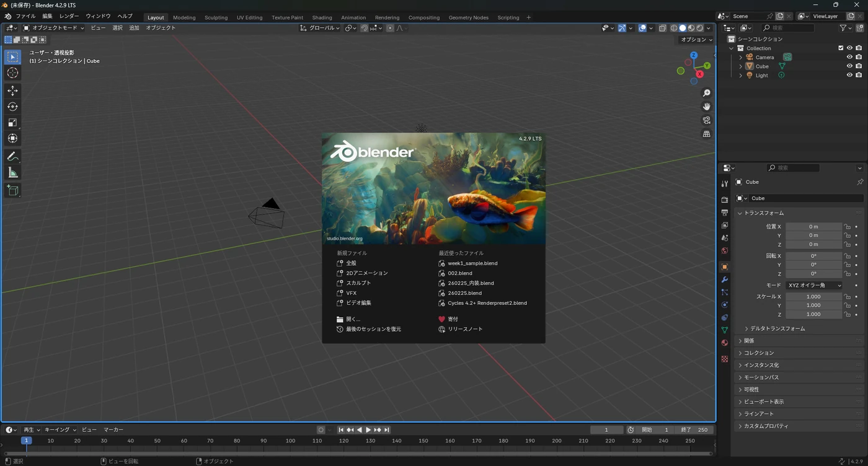Click the current frame field showing 1
Screen dimensions: 868x466
tap(606, 430)
